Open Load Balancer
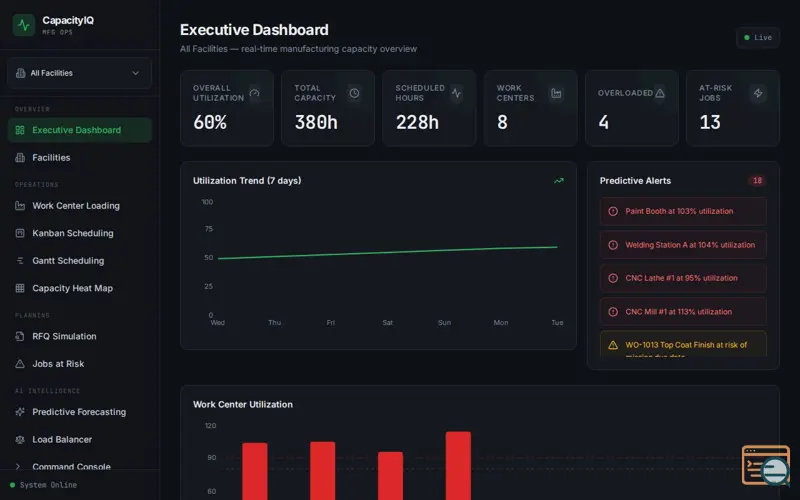800x500 pixels. tap(80, 439)
